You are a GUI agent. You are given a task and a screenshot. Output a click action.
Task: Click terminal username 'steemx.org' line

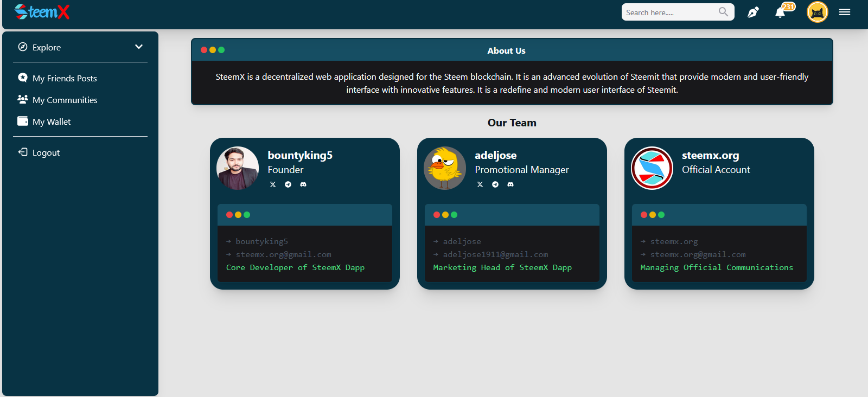(674, 241)
